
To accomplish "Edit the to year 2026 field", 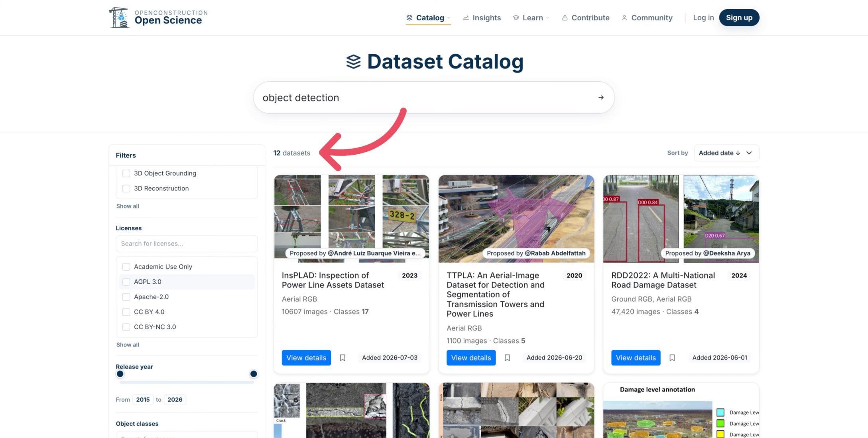I will click(x=175, y=400).
